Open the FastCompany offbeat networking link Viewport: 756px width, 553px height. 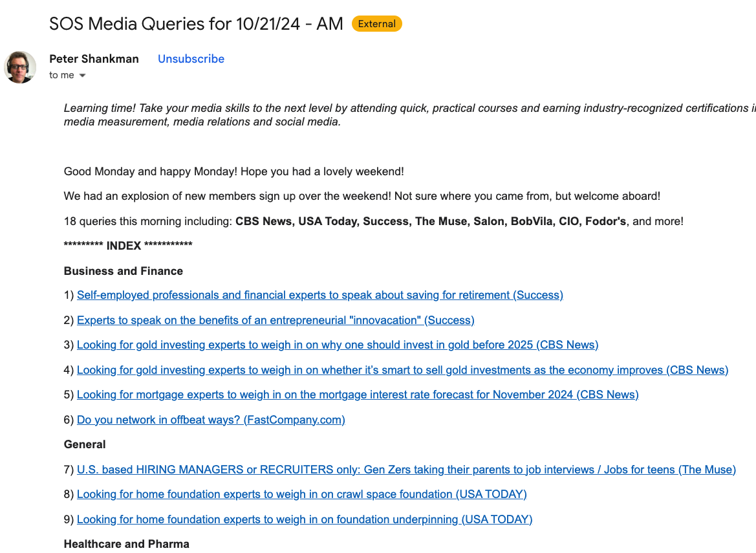(x=211, y=420)
